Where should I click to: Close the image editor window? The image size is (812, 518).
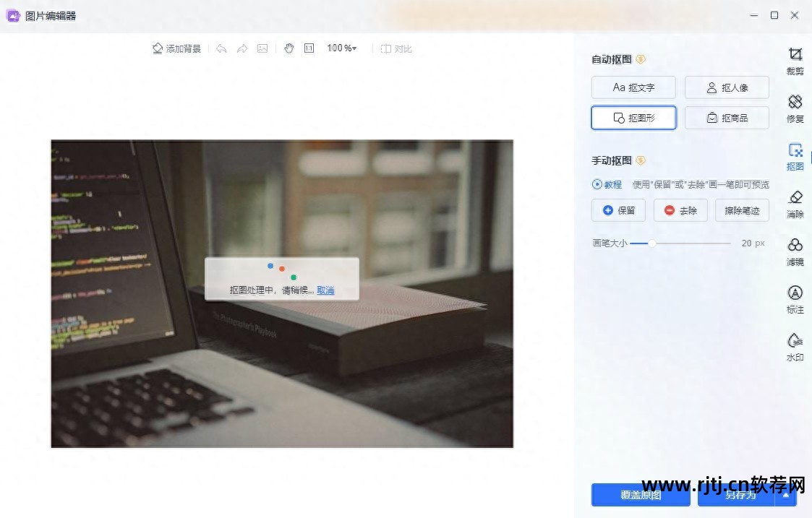(795, 15)
